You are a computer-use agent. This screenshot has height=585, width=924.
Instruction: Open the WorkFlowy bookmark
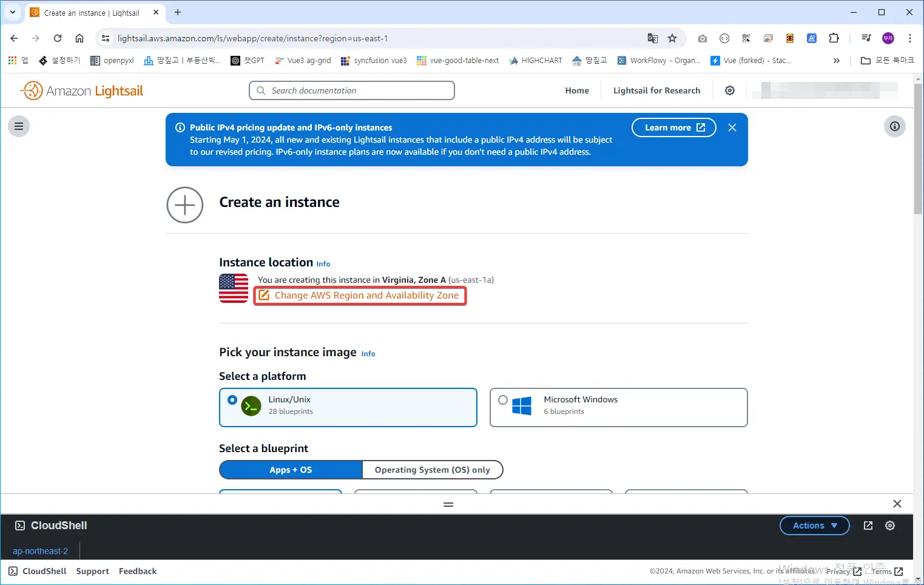[x=659, y=61]
